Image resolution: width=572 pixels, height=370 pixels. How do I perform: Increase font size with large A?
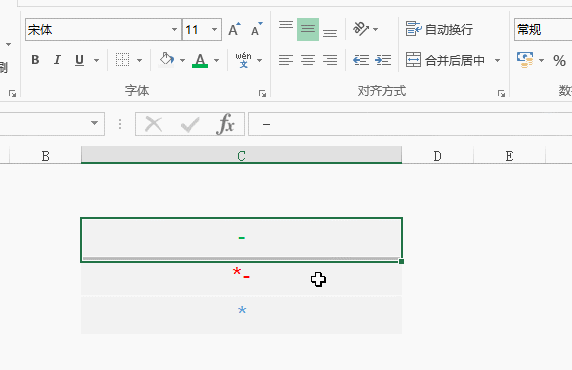tap(234, 29)
